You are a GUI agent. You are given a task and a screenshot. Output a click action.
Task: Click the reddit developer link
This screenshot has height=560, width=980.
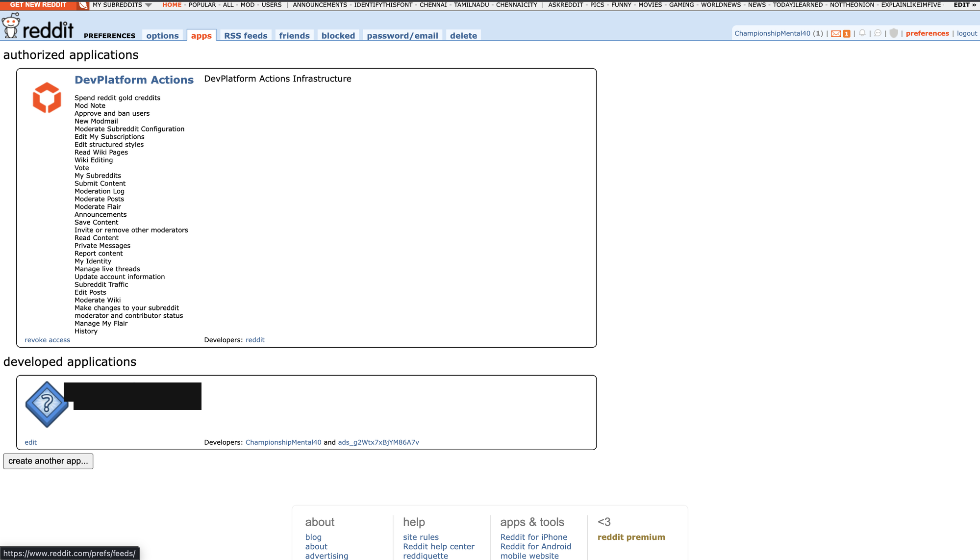(x=255, y=340)
